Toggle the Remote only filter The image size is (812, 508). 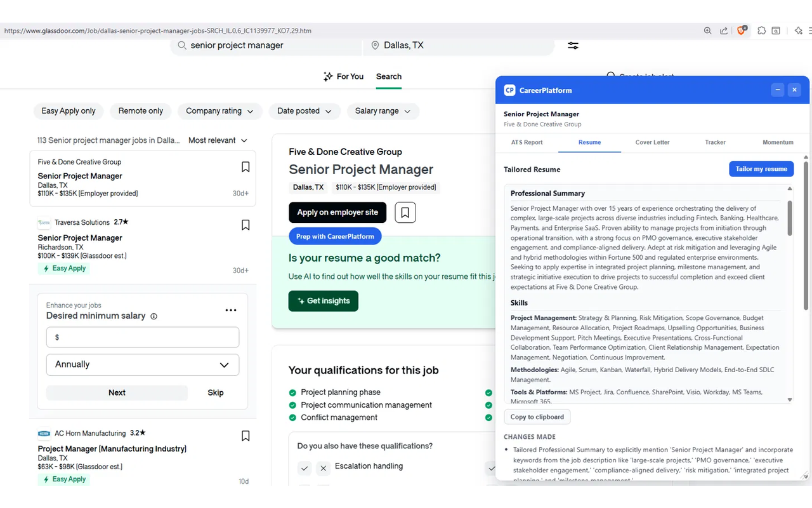pos(141,111)
